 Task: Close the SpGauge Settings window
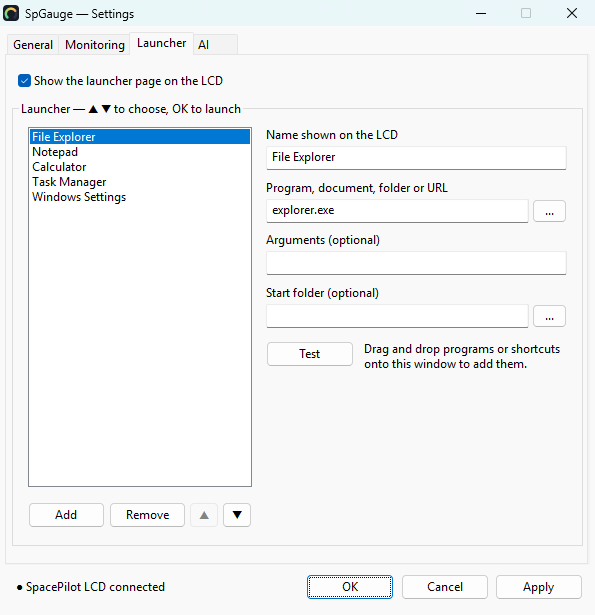tap(572, 13)
